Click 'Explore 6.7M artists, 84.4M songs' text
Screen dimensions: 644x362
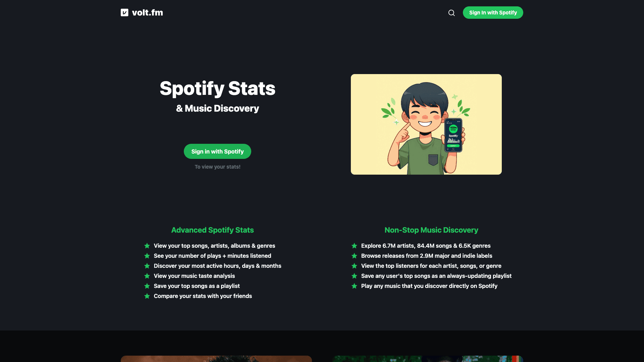(426, 246)
